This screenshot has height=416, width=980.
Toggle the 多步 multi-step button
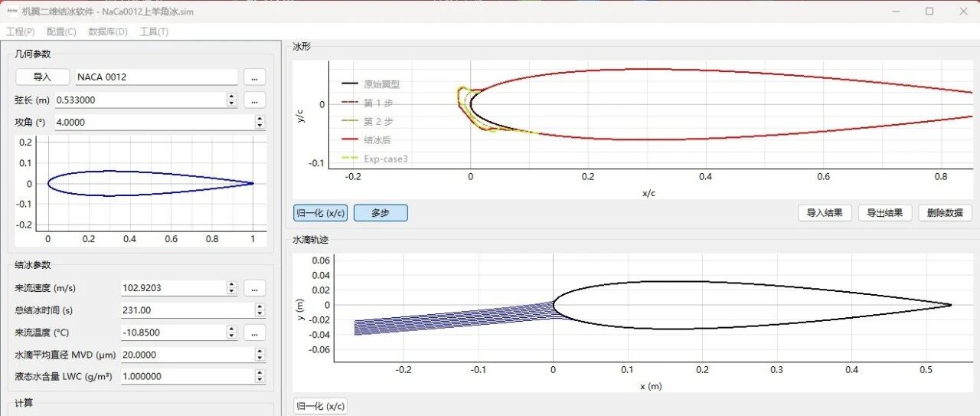click(381, 213)
